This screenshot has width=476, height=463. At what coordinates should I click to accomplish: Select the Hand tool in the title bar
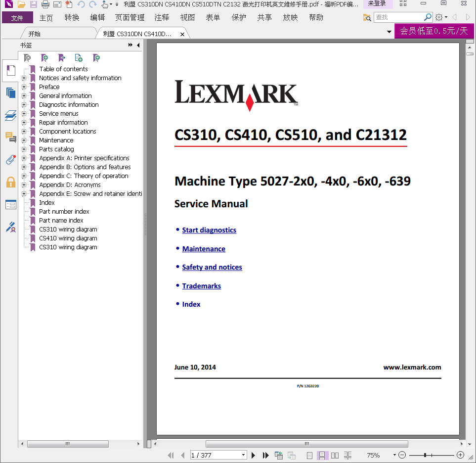(105, 4)
